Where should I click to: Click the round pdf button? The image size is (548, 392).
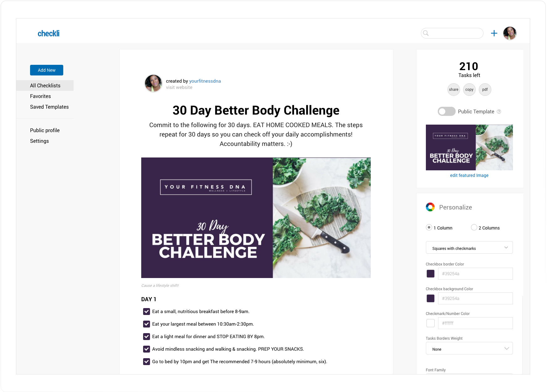[485, 90]
